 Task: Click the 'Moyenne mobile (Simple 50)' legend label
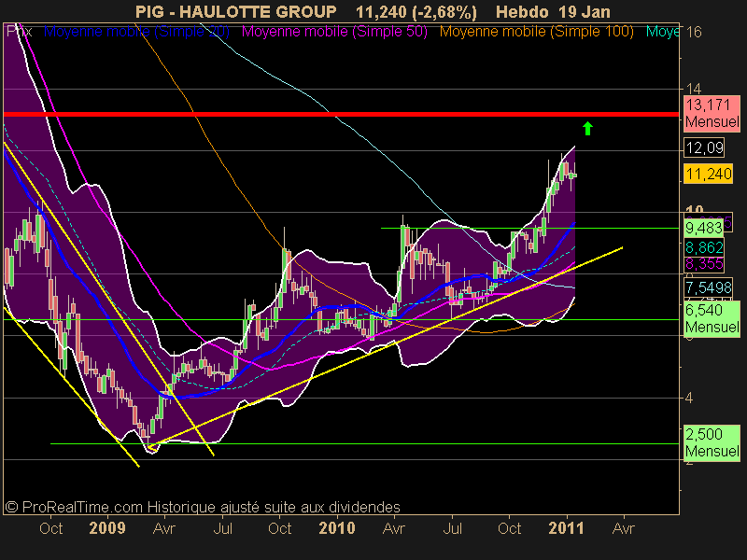pos(334,32)
